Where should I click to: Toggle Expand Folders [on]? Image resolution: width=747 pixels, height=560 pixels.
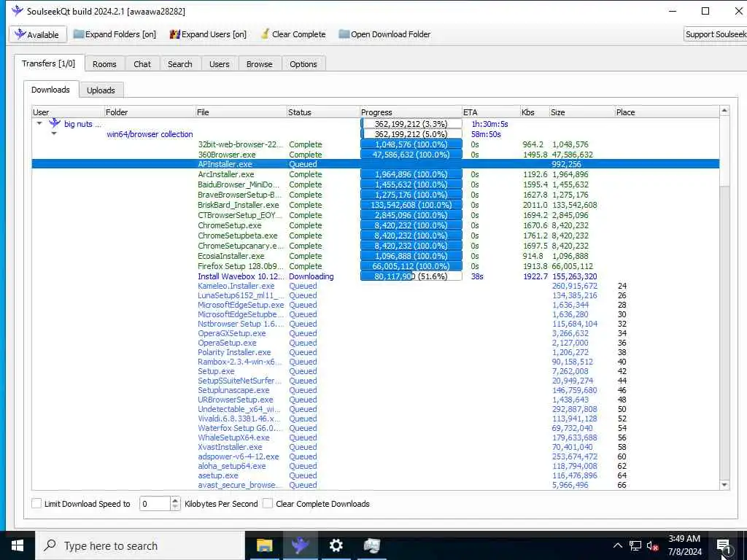tap(115, 34)
